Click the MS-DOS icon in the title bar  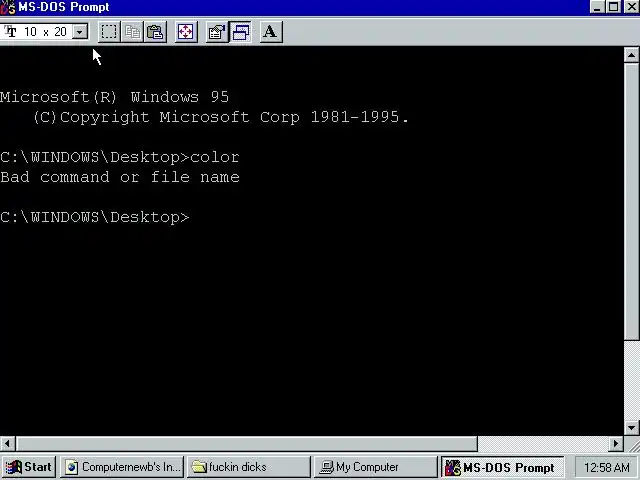tap(8, 7)
